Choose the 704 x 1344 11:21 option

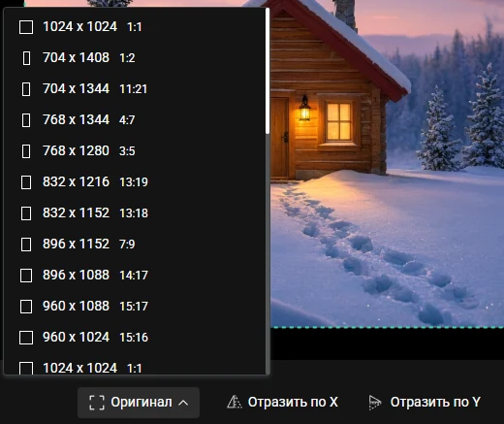point(135,89)
